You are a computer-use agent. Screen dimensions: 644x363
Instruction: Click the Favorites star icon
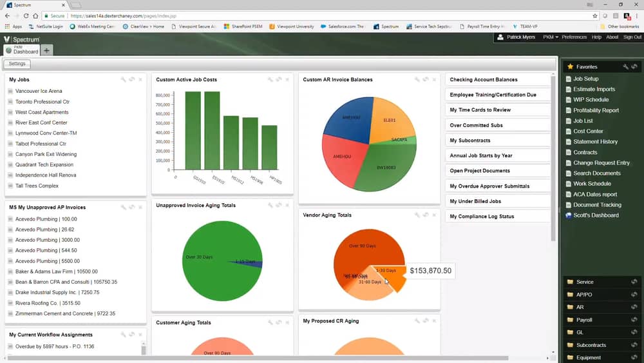[570, 66]
